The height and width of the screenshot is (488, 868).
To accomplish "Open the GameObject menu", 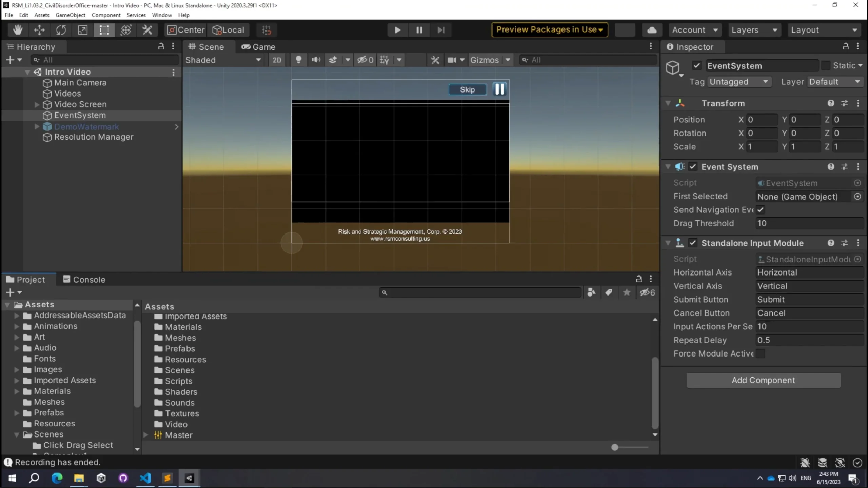I will 71,15.
